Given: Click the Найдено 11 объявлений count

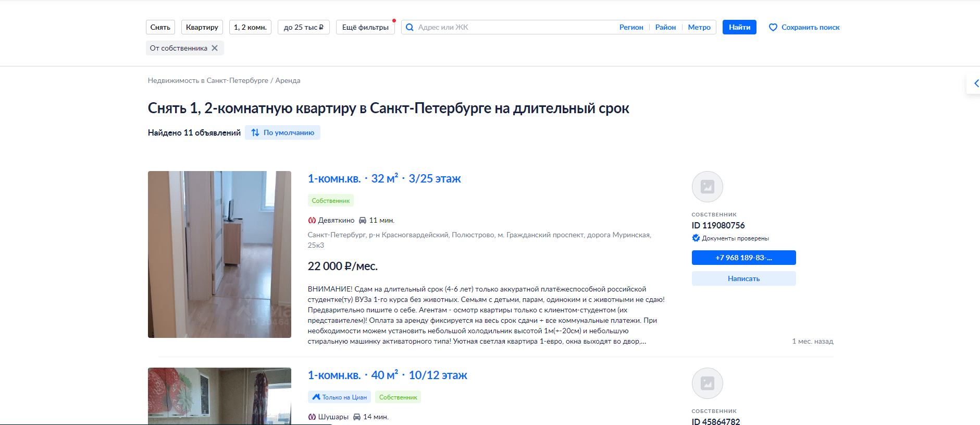Looking at the screenshot, I should pyautogui.click(x=194, y=132).
